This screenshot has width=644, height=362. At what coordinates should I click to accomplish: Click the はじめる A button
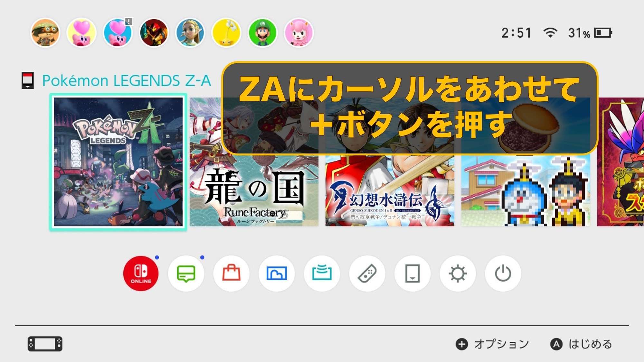point(582,344)
